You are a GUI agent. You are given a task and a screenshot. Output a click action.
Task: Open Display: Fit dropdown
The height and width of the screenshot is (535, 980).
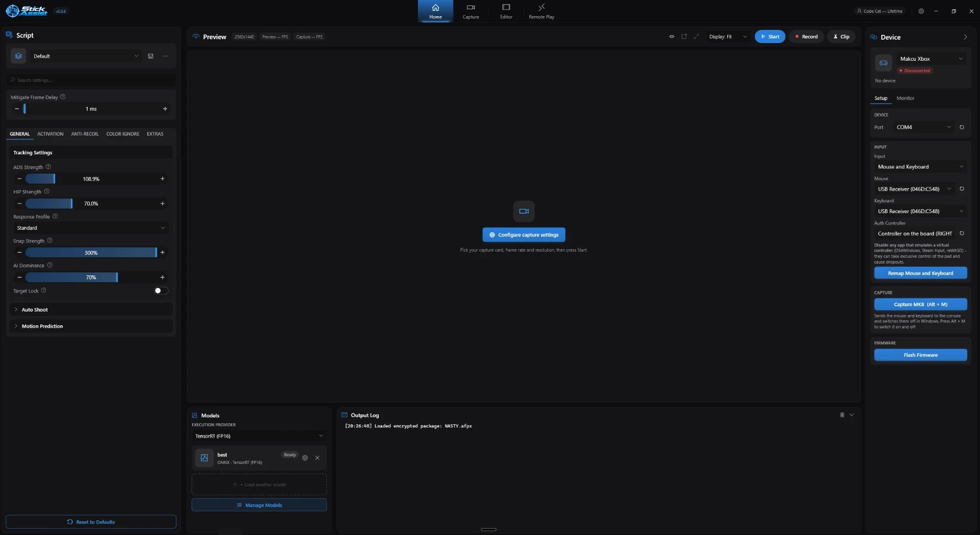coord(728,37)
